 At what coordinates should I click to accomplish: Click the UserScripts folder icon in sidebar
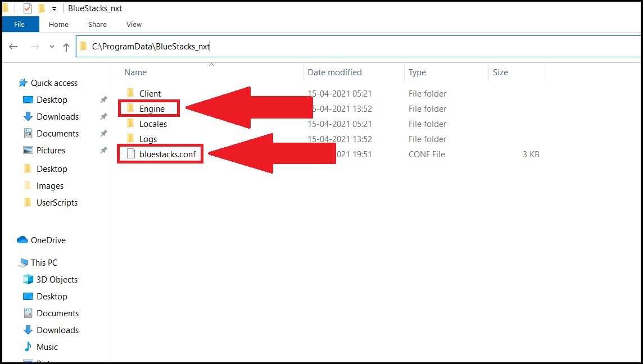(x=28, y=202)
